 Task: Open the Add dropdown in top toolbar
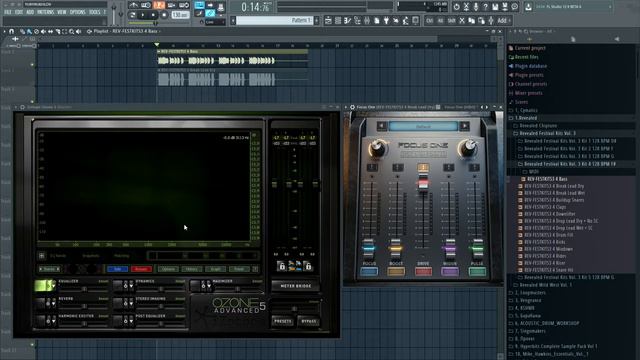(504, 20)
